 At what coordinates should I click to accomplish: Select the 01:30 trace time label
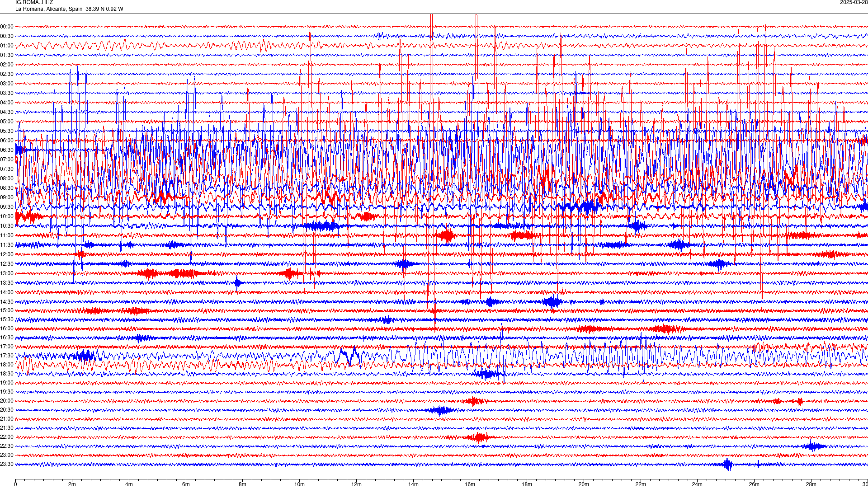click(x=7, y=55)
